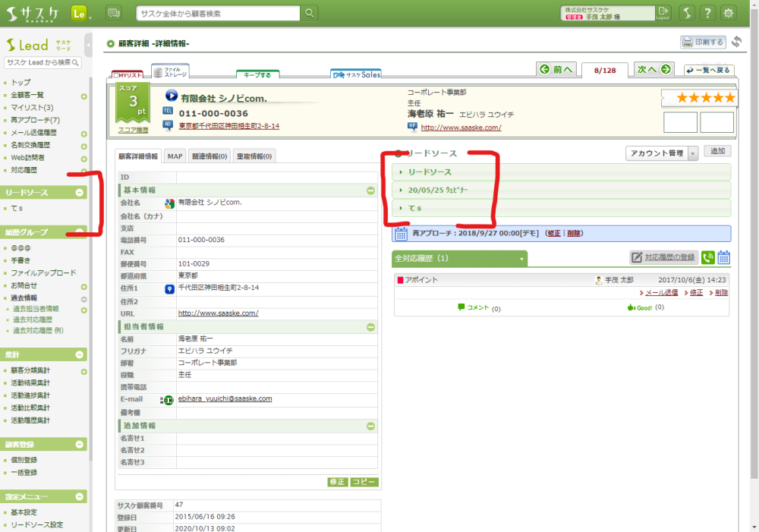Click the logout icon
The height and width of the screenshot is (532, 759).
tap(663, 13)
